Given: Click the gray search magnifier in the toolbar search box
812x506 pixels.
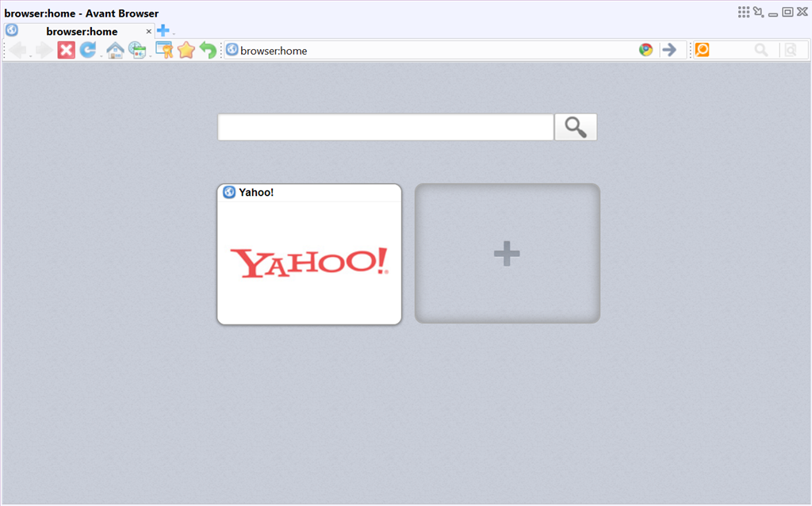Looking at the screenshot, I should click(761, 50).
